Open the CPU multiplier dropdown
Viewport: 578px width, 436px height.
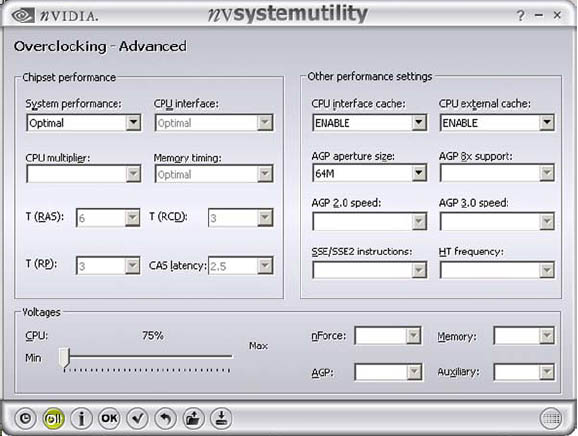point(84,174)
